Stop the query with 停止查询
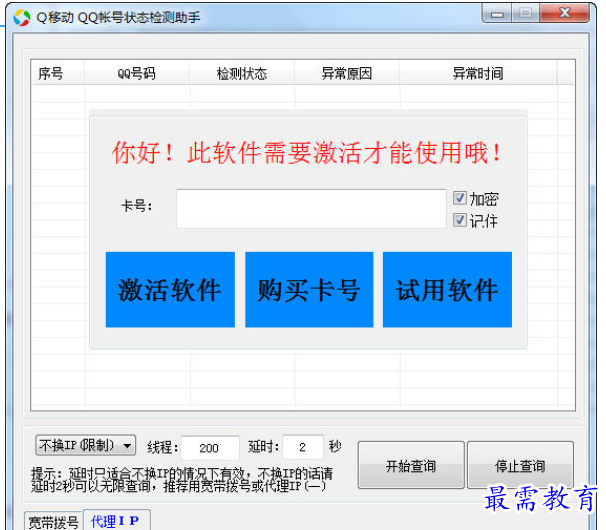Viewport: 606px width, 530px height. [520, 465]
